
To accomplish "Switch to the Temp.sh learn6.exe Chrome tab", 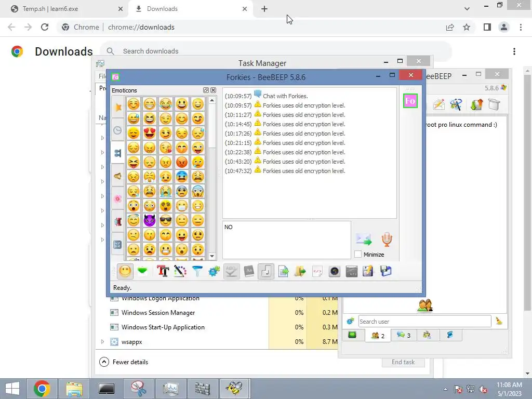I will pos(64,9).
